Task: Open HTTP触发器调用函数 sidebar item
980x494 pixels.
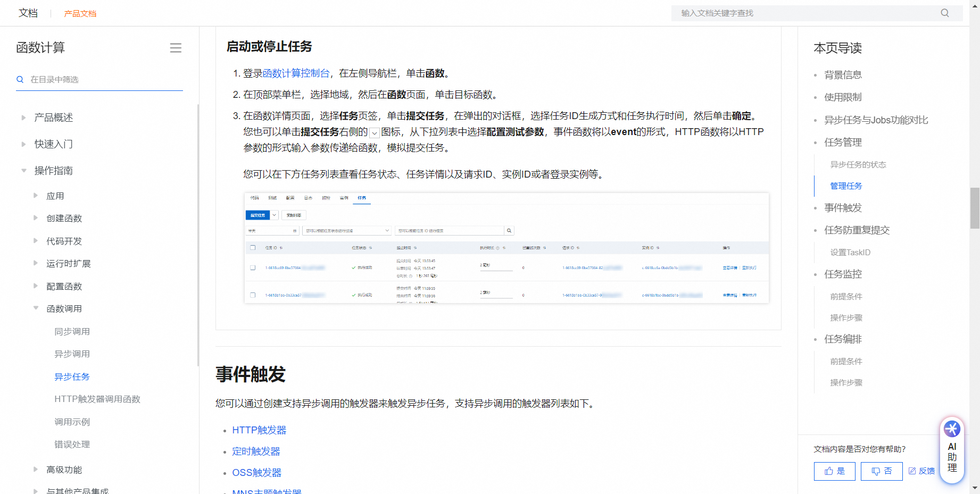Action: coord(97,399)
